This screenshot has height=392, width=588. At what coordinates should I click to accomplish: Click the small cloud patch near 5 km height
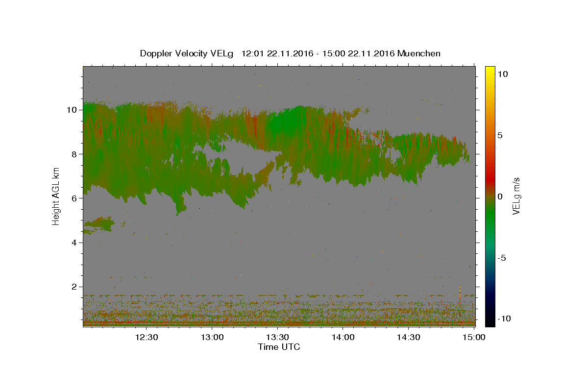tap(99, 224)
